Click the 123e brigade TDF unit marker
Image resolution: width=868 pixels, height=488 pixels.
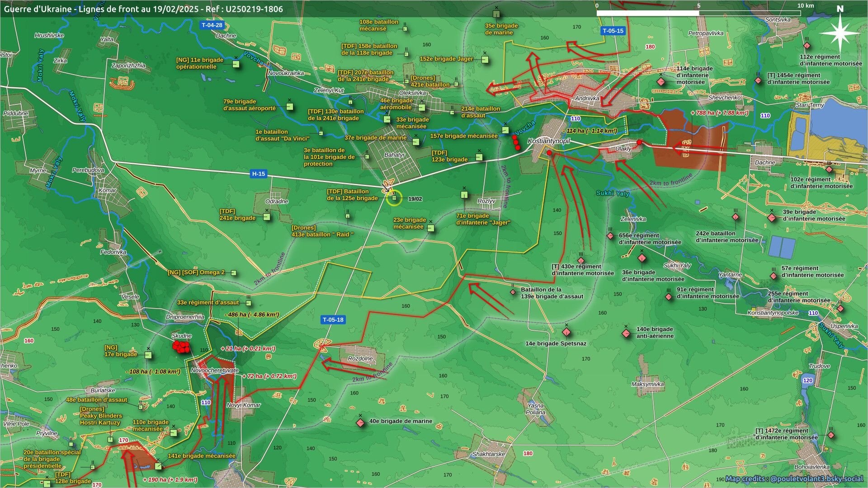click(479, 157)
